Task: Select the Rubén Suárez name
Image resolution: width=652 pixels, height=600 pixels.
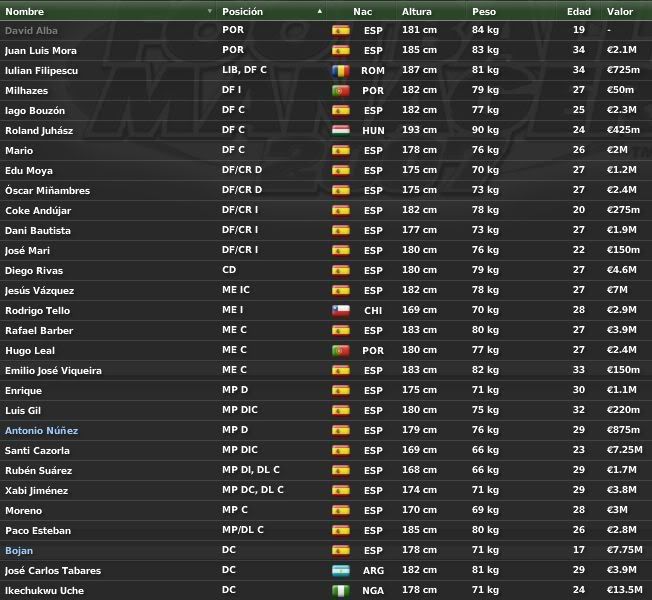Action: tap(39, 471)
